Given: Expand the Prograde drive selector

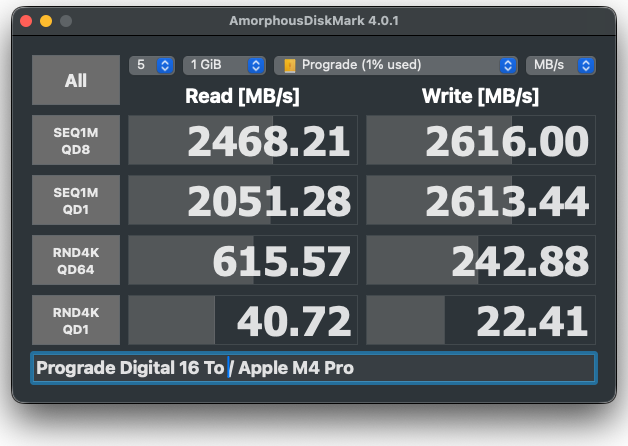Looking at the screenshot, I should pos(395,65).
